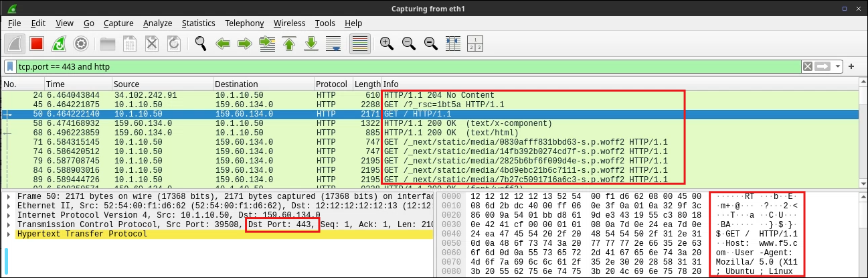This screenshot has width=868, height=278.
Task: Jump to the first packet
Action: point(289,44)
